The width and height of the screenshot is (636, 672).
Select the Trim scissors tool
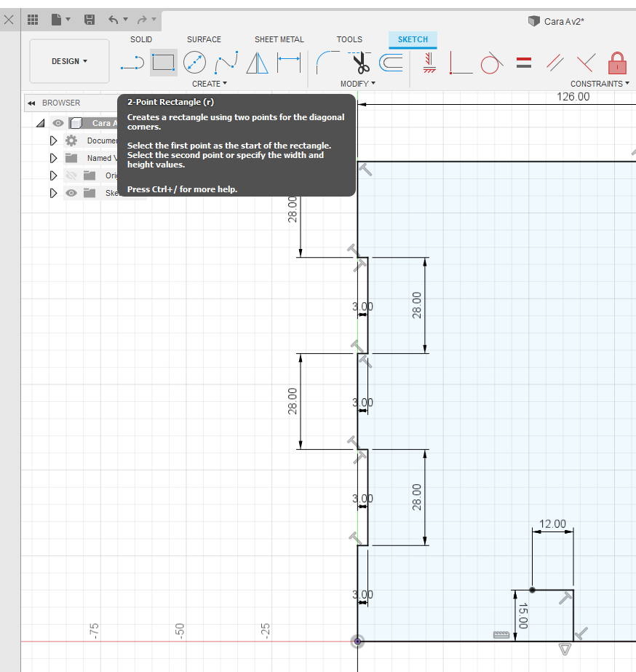click(360, 63)
